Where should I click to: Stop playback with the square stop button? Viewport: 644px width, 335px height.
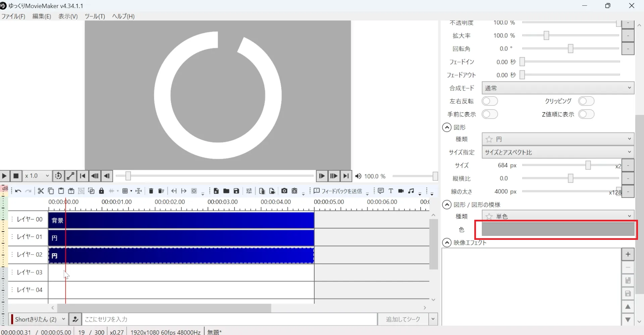16,176
